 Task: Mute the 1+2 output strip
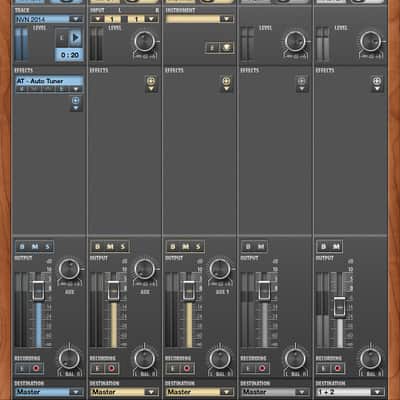coord(336,247)
